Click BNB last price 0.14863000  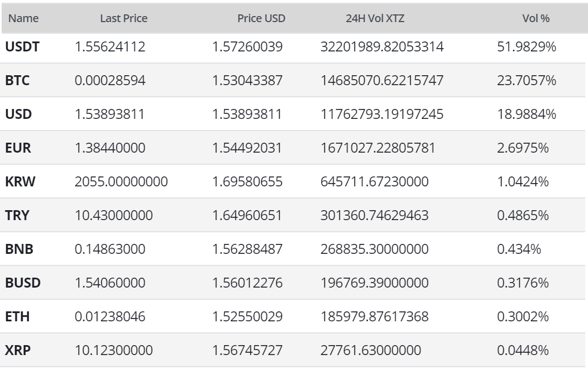(110, 249)
